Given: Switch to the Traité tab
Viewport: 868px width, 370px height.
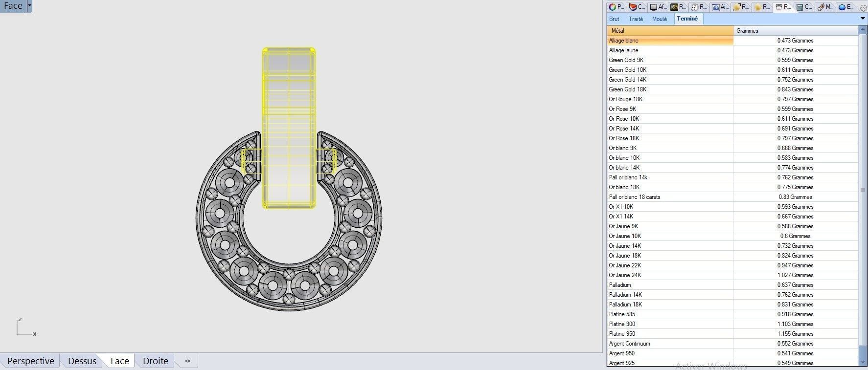Looking at the screenshot, I should point(636,19).
